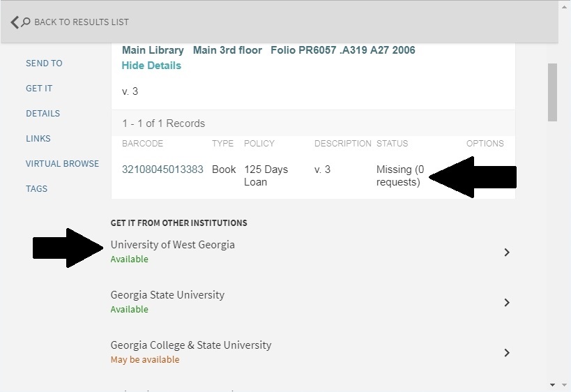Image resolution: width=571 pixels, height=392 pixels.
Task: Click the back chevron arrow icon
Action: (x=15, y=22)
